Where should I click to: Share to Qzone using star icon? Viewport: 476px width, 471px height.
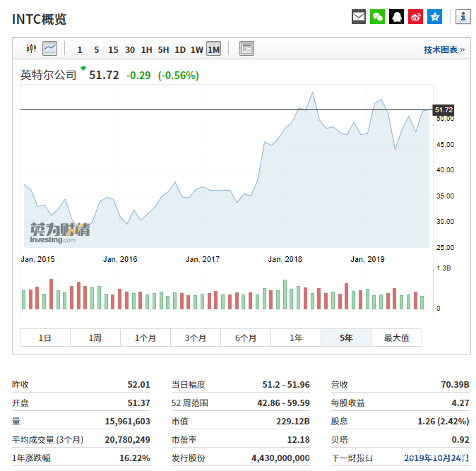(x=435, y=17)
